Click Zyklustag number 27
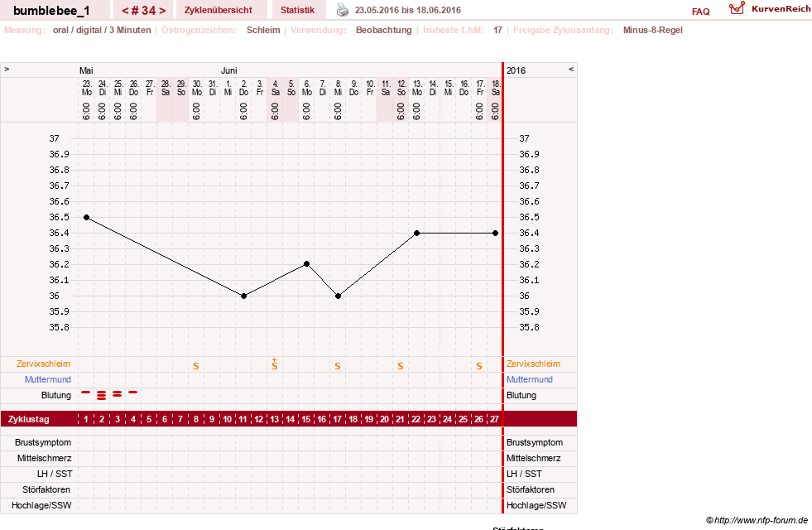 point(494,419)
